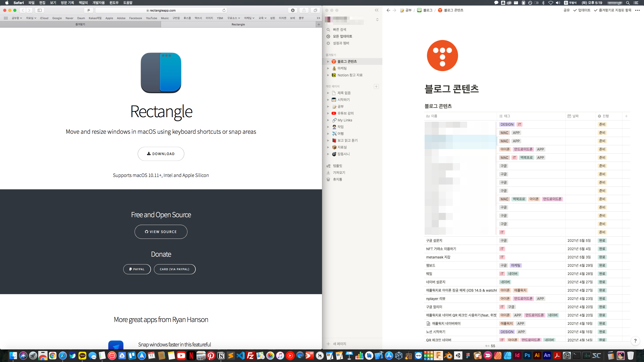The width and height of the screenshot is (644, 362).
Task: Collapse the Notion sidebar with double chevron
Action: [x=377, y=10]
